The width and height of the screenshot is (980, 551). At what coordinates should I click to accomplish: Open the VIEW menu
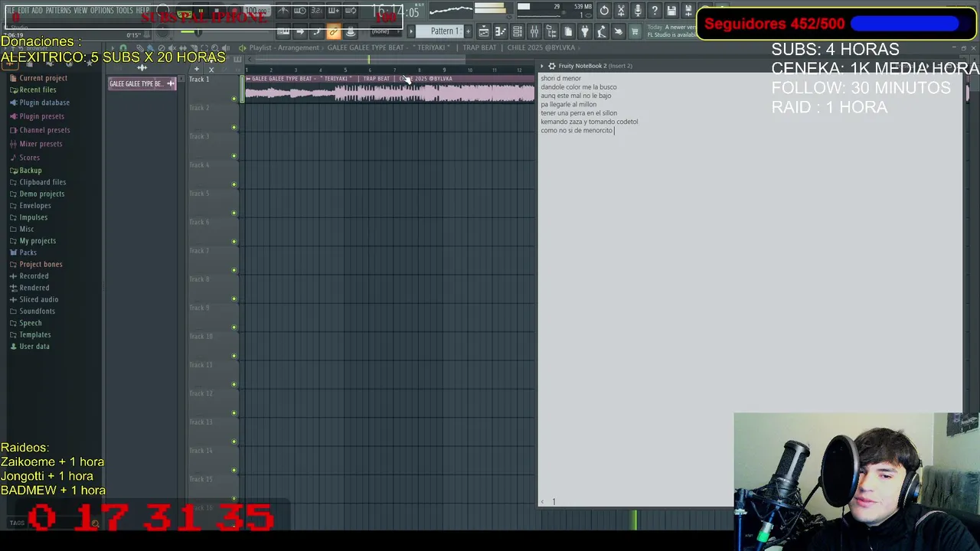80,11
